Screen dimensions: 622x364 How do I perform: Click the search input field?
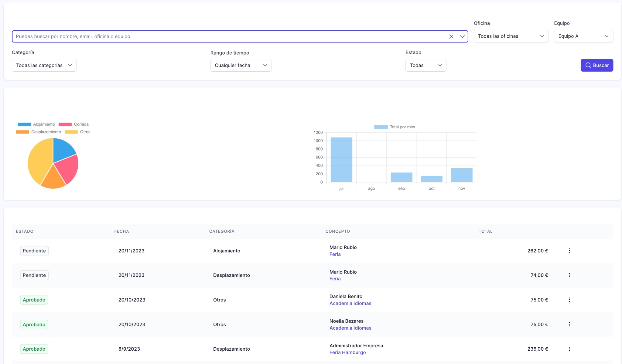pos(213,36)
